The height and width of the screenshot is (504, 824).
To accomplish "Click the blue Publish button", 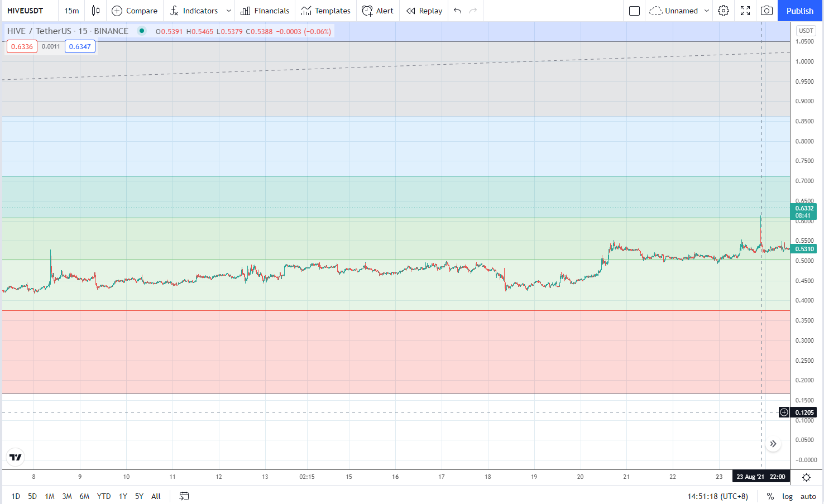I will tap(799, 11).
